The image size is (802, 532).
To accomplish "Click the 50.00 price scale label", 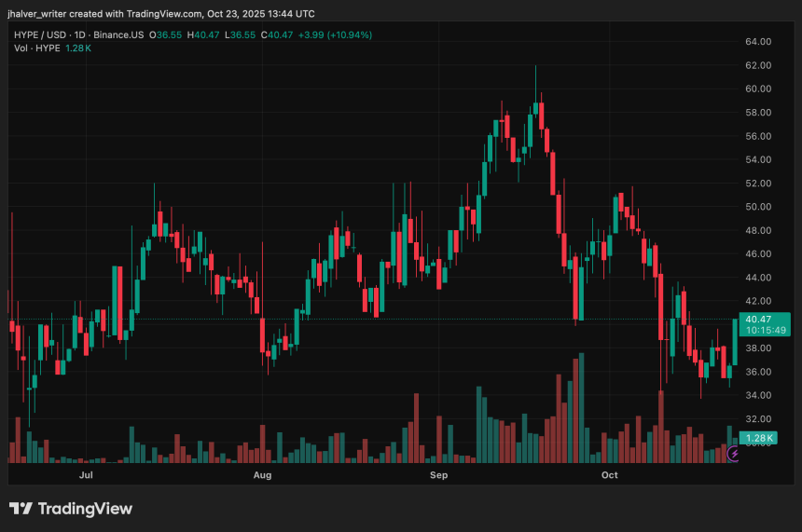I will pyautogui.click(x=758, y=207).
